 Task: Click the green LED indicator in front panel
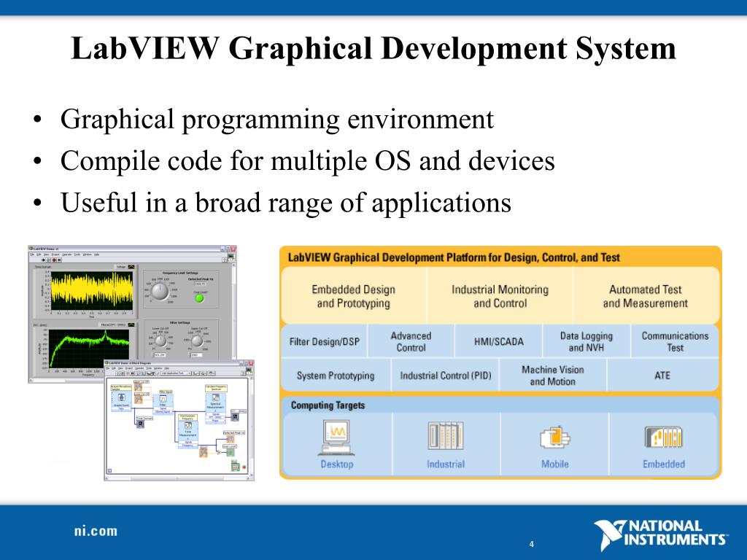click(x=200, y=298)
